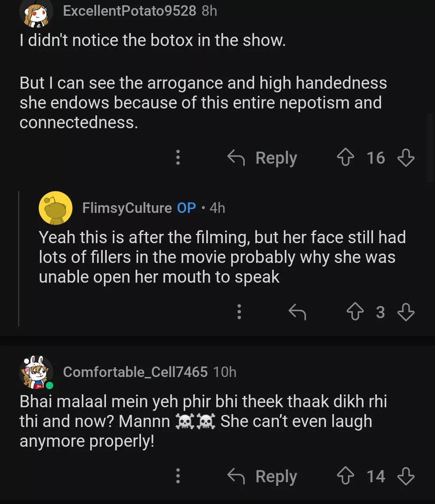Downvote FlimsyCulture's reply
Viewport: 435px width, 504px height.
[406, 312]
